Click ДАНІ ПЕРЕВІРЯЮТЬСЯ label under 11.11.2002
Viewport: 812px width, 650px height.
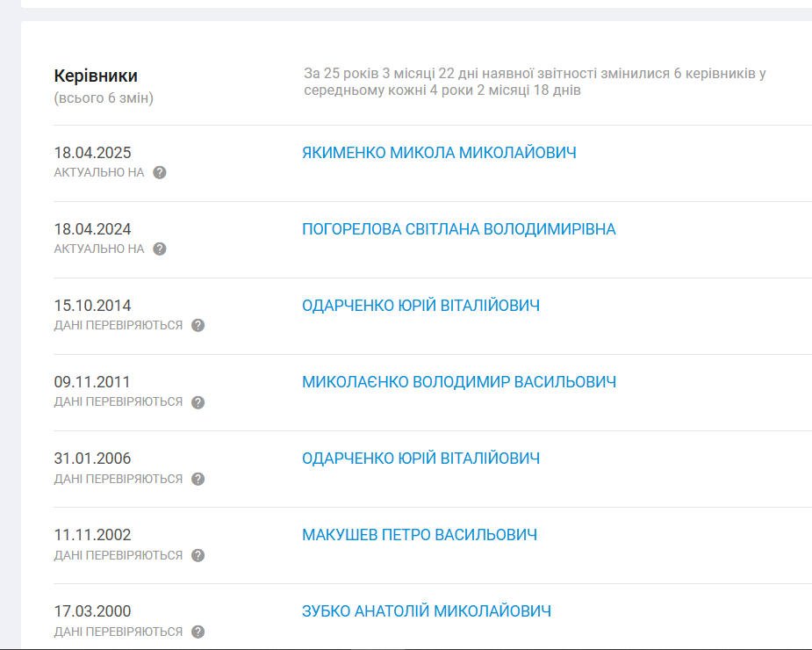coord(119,555)
